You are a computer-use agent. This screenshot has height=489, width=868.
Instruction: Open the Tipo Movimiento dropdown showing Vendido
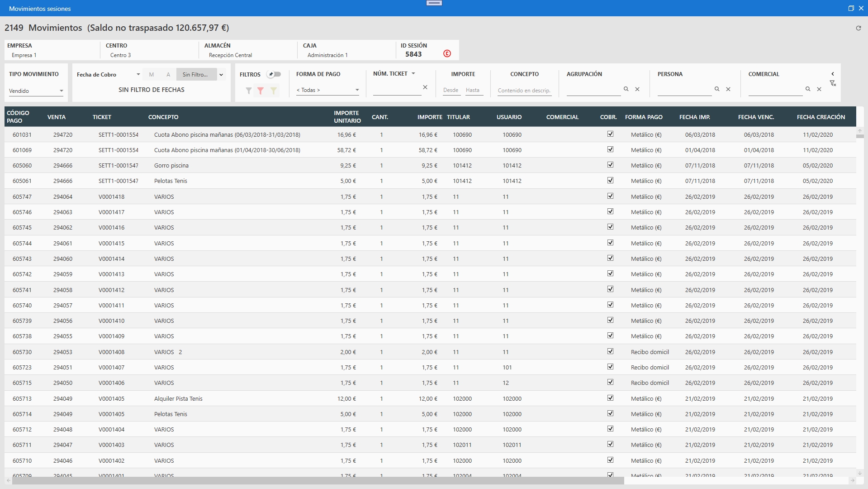tap(36, 91)
